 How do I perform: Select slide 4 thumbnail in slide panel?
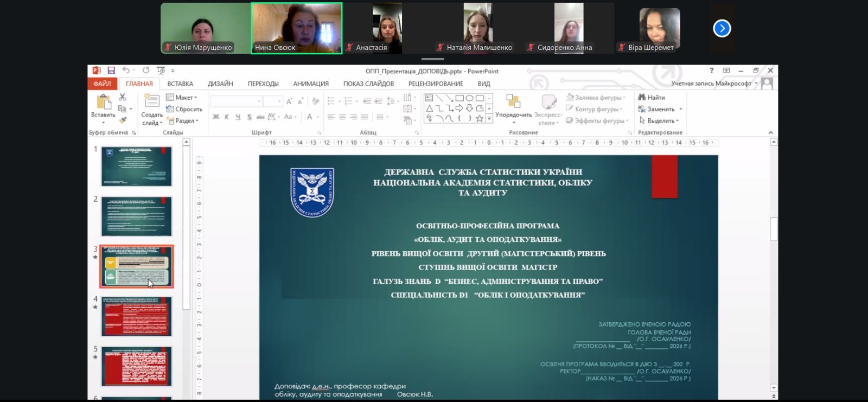click(x=137, y=316)
